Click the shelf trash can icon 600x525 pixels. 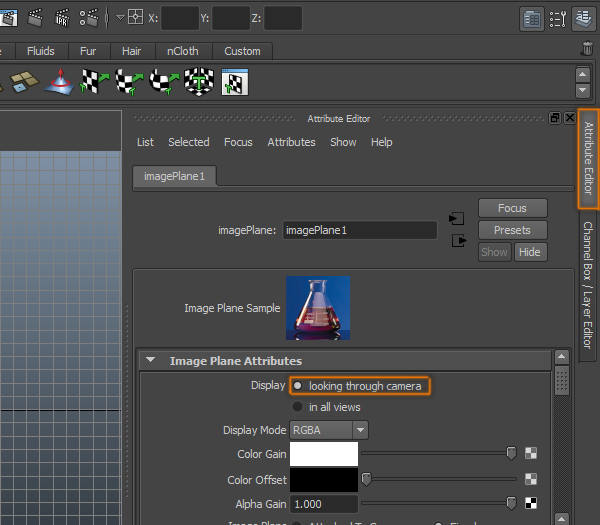coord(587,49)
